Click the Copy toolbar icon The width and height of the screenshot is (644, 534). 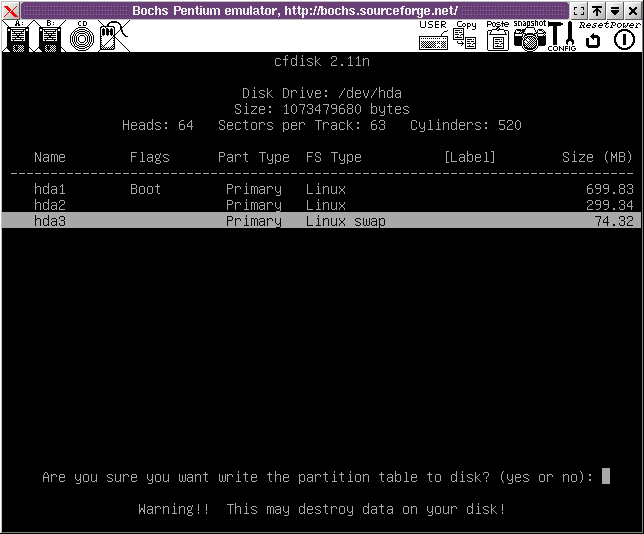tap(465, 37)
